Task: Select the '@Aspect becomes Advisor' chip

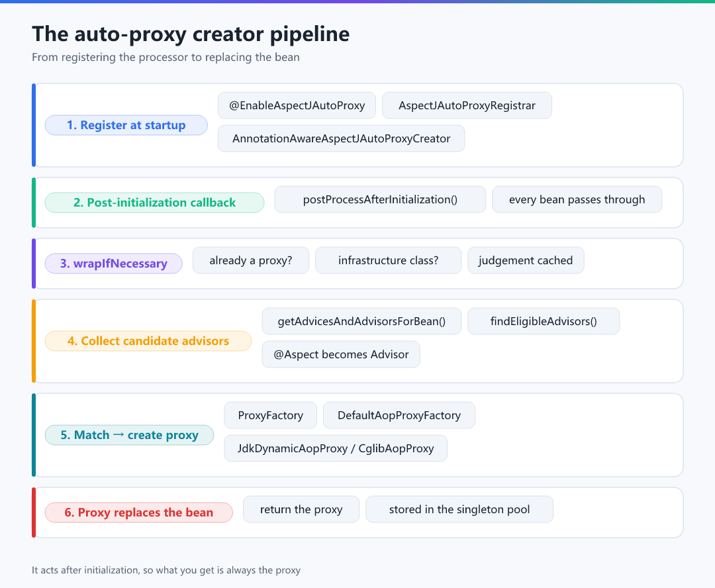Action: click(341, 354)
